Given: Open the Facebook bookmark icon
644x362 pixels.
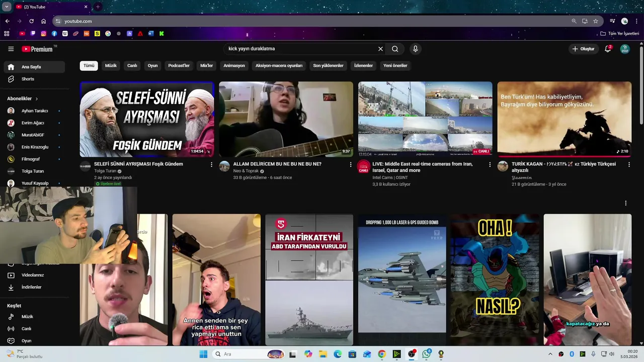Looking at the screenshot, I should tap(54, 34).
